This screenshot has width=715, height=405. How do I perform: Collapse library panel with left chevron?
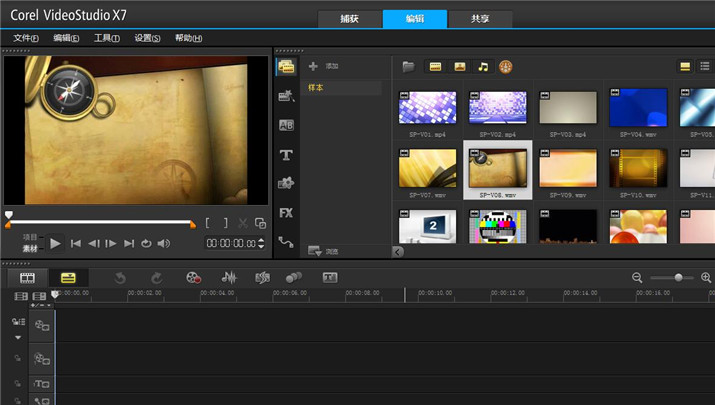398,252
